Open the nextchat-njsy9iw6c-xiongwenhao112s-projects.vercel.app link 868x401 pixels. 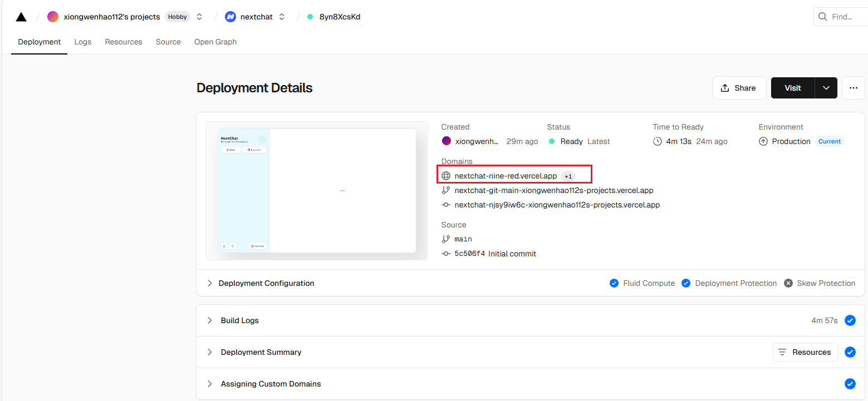coord(557,205)
